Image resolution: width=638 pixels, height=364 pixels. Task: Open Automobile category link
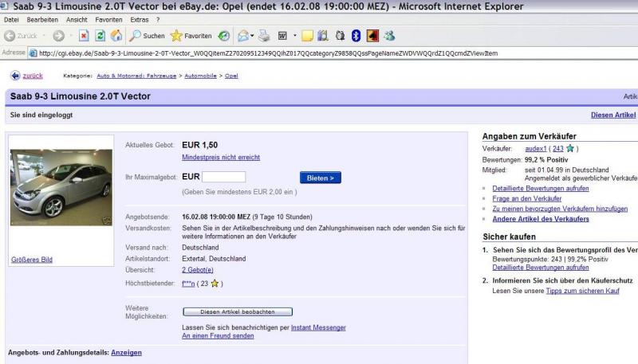click(200, 76)
